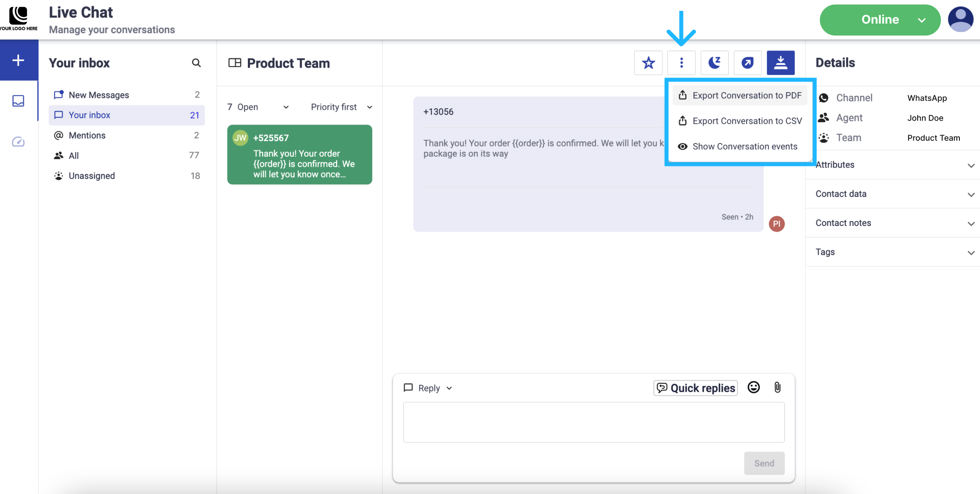
Task: Search inbox with magnifier icon
Action: coord(196,63)
